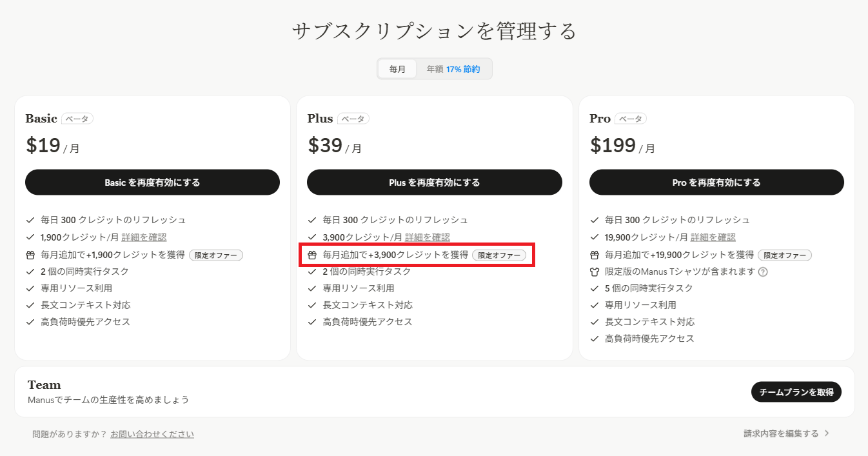
Task: Click サブスクリプションを管理する heading
Action: [434, 31]
